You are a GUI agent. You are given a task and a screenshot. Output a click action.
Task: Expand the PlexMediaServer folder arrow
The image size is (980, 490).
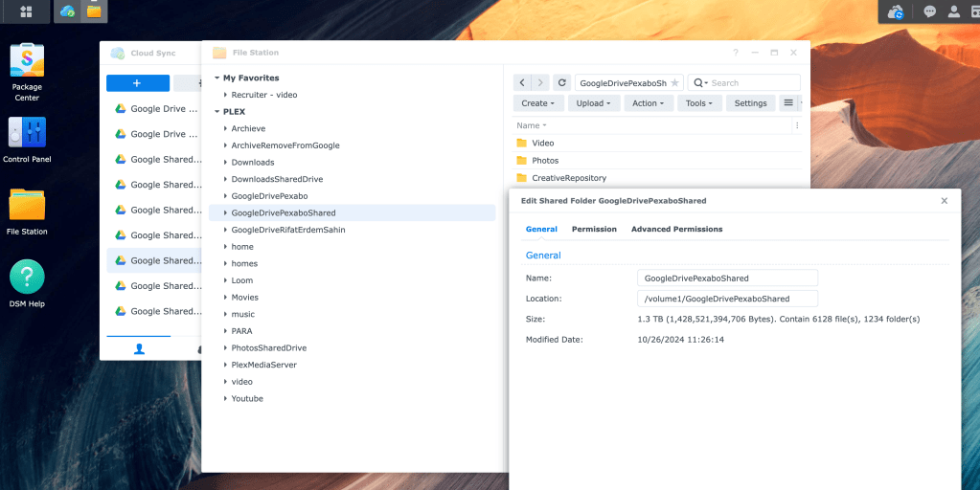[226, 365]
